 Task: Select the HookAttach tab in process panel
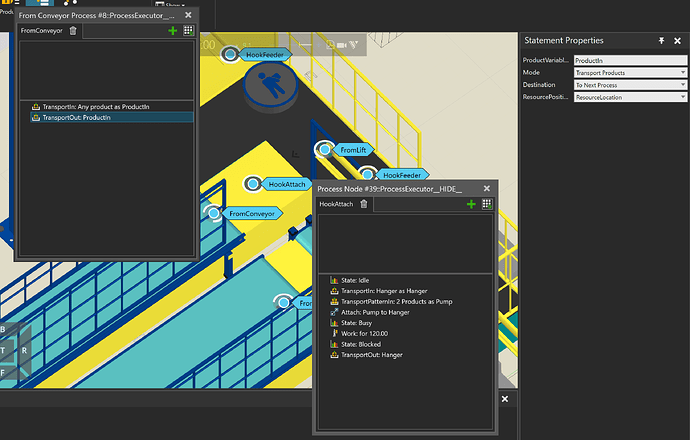point(336,204)
